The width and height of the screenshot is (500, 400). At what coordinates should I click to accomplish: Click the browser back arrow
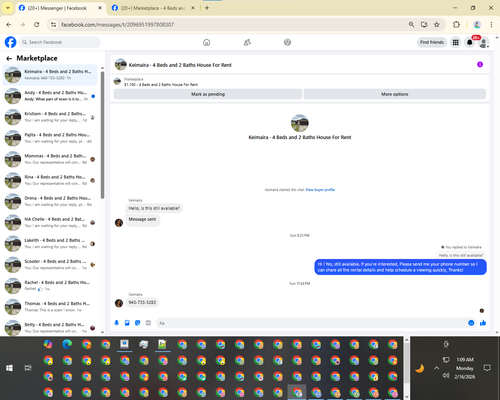[9, 25]
